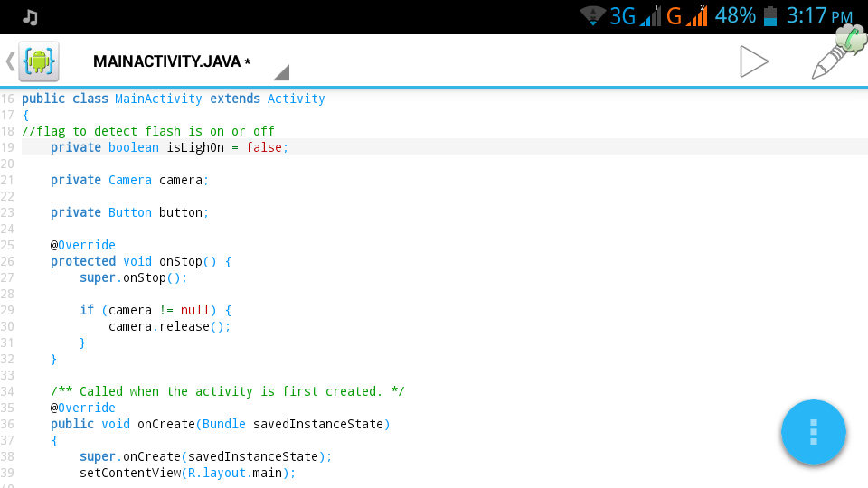Click the comment 'flag to detect flash is on or off'
868x488 pixels.
click(148, 131)
